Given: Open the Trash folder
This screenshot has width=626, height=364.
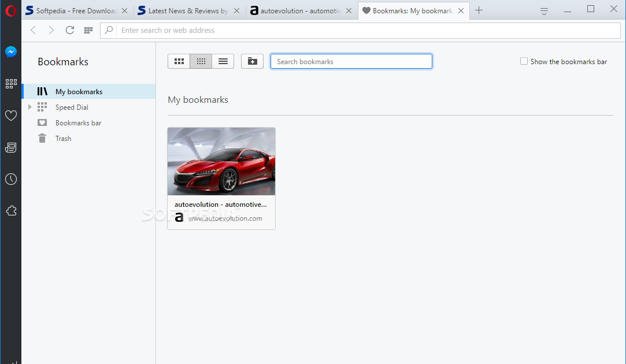Looking at the screenshot, I should pos(63,139).
